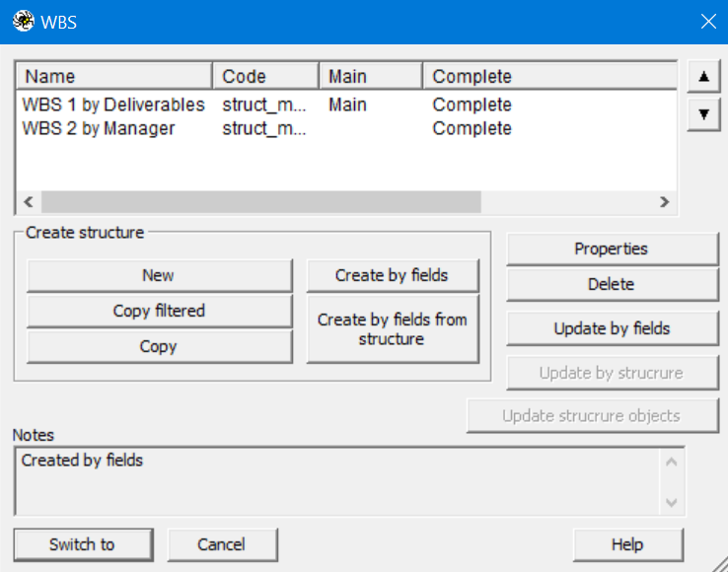Click the Update strucrure objects button
Viewport: 728px width, 572px height.
(x=593, y=416)
